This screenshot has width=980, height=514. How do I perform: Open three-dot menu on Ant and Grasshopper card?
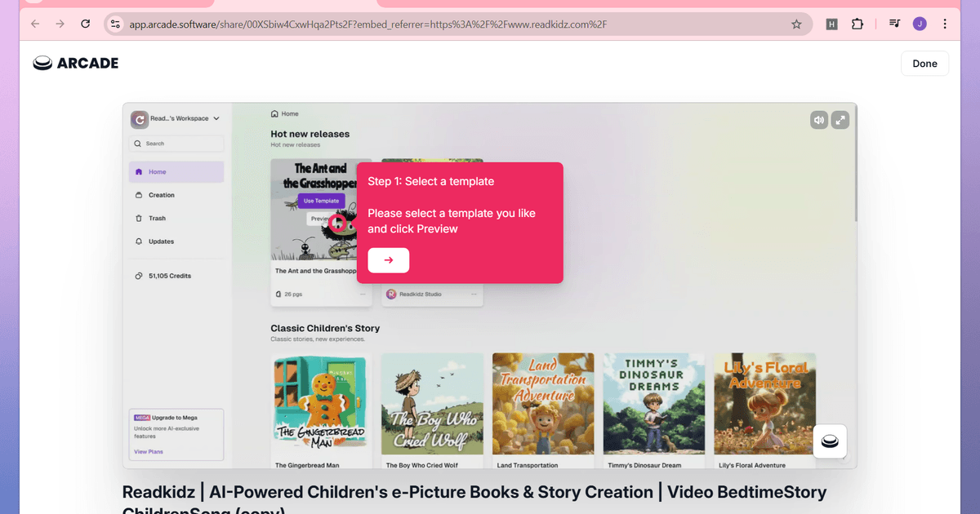coord(363,294)
